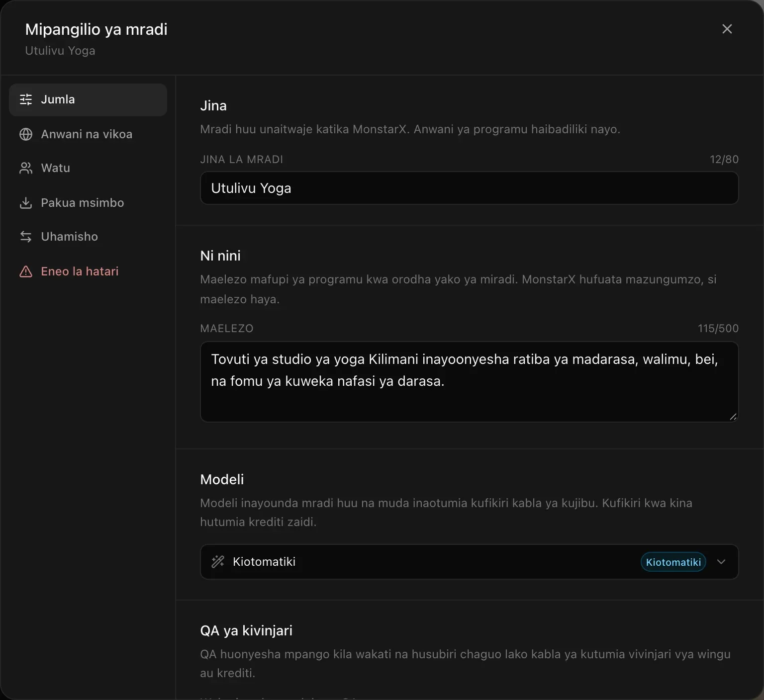
Task: Click the 115/500 character counter
Action: pyautogui.click(x=718, y=329)
